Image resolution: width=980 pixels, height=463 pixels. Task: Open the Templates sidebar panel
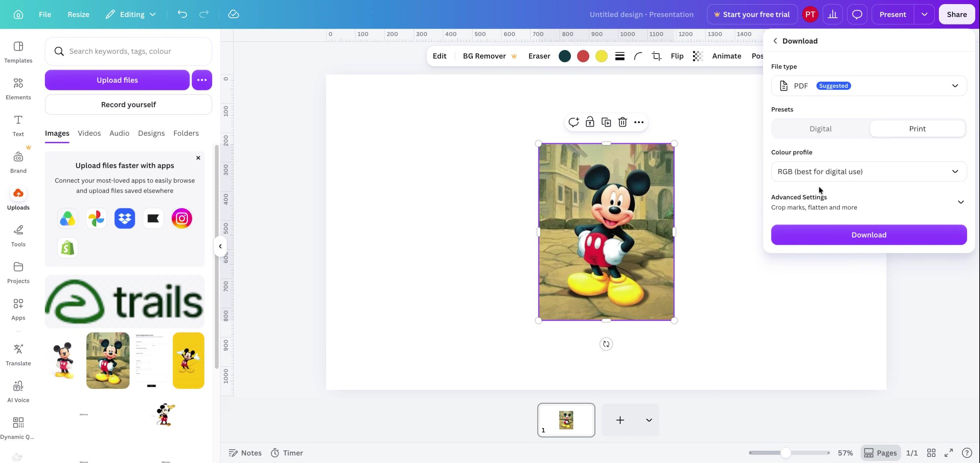pyautogui.click(x=18, y=52)
